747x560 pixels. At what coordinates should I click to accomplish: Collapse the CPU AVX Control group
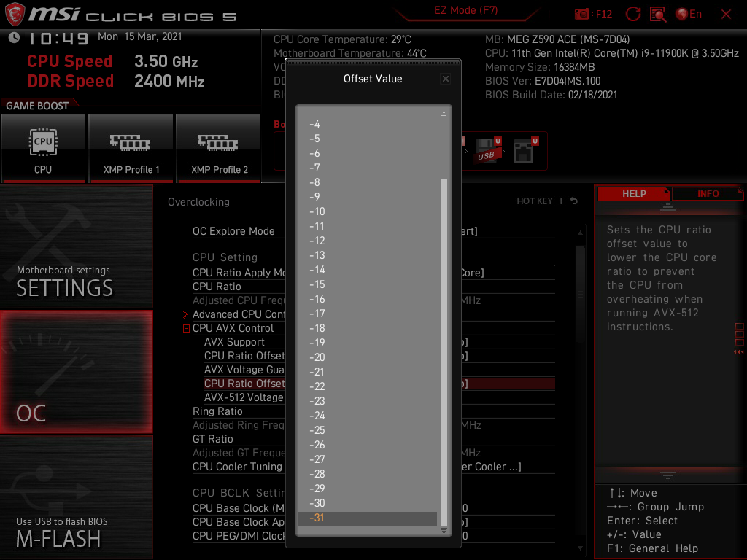point(186,328)
